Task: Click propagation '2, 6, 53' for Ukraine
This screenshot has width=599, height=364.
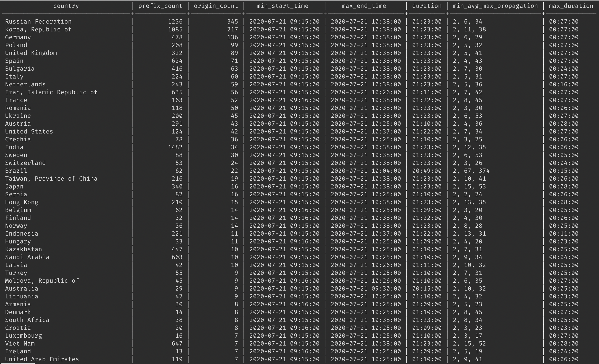Action: pos(467,116)
